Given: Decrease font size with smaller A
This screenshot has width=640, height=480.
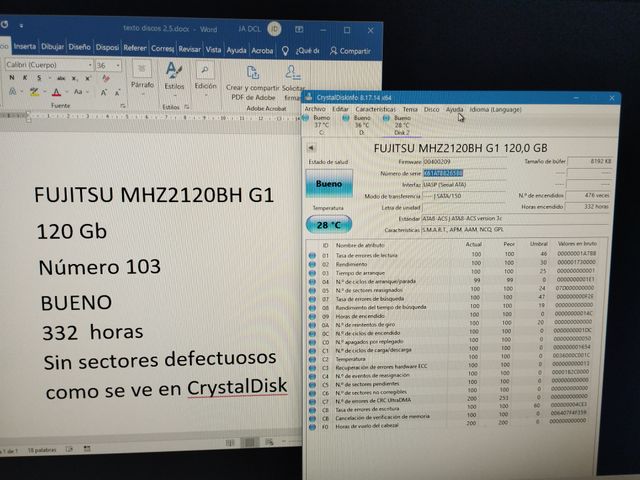Looking at the screenshot, I should pyautogui.click(x=117, y=93).
